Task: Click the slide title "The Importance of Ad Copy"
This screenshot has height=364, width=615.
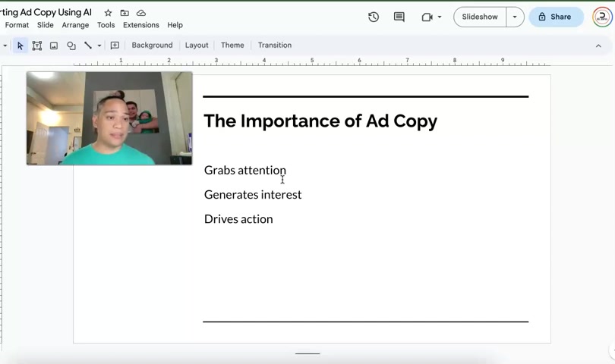Action: click(320, 121)
